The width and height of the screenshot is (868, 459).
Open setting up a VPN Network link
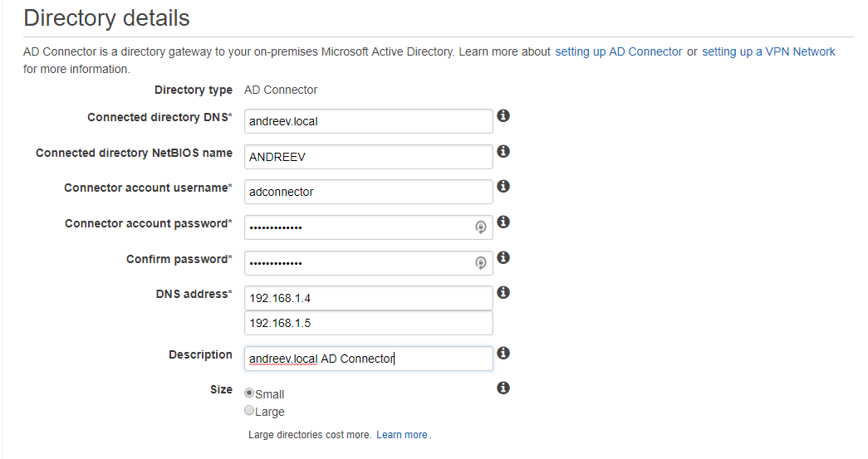coord(768,51)
